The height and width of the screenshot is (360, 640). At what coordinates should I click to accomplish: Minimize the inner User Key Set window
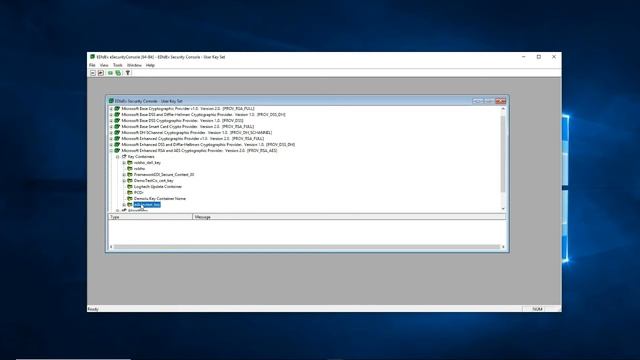(478, 101)
